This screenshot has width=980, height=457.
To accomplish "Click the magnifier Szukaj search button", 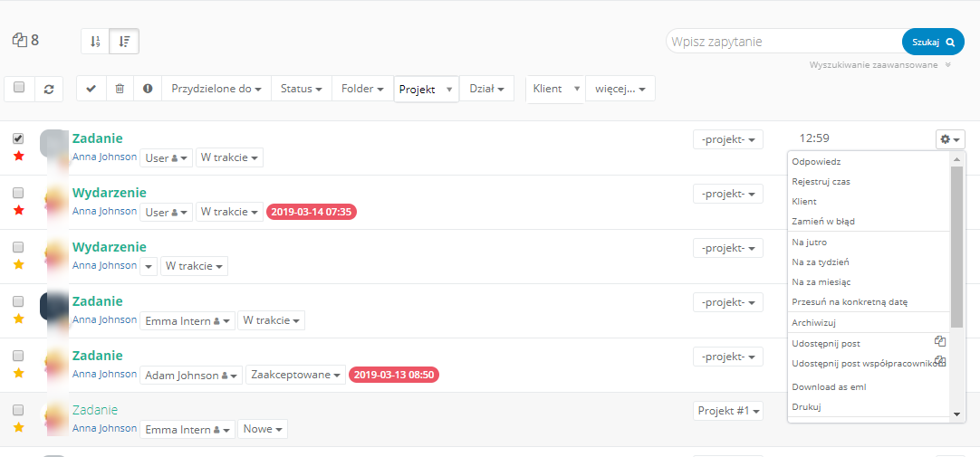I will (933, 43).
